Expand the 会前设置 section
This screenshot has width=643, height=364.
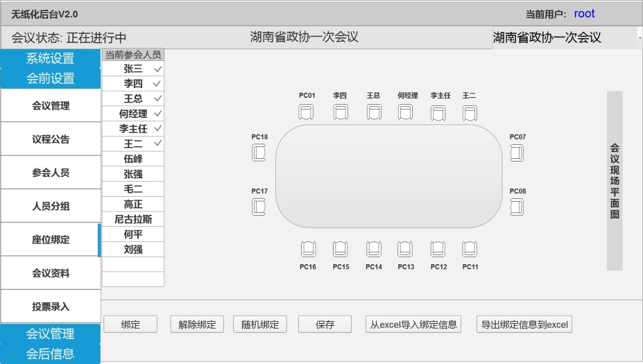[x=51, y=78]
